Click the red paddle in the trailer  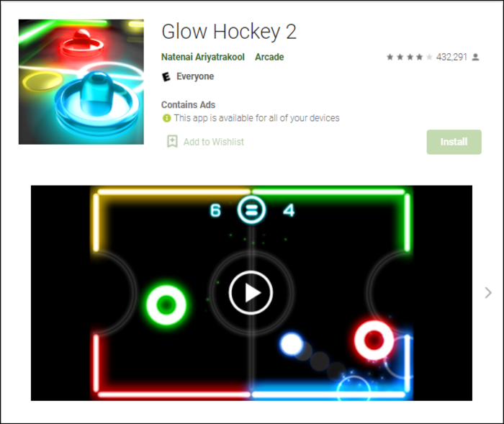pyautogui.click(x=374, y=340)
